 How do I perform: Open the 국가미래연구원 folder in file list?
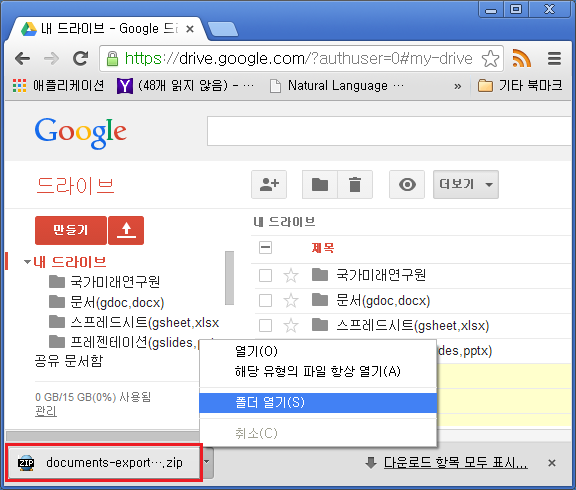click(x=381, y=275)
